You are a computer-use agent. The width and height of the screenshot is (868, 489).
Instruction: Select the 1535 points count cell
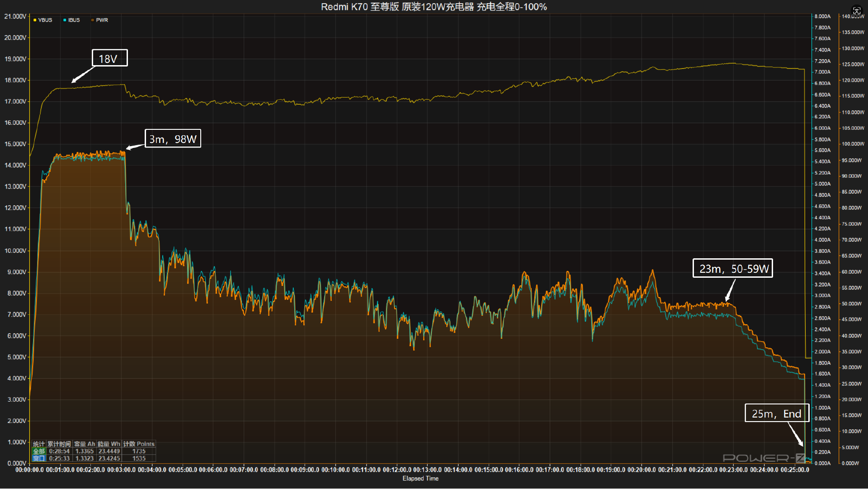tap(139, 459)
